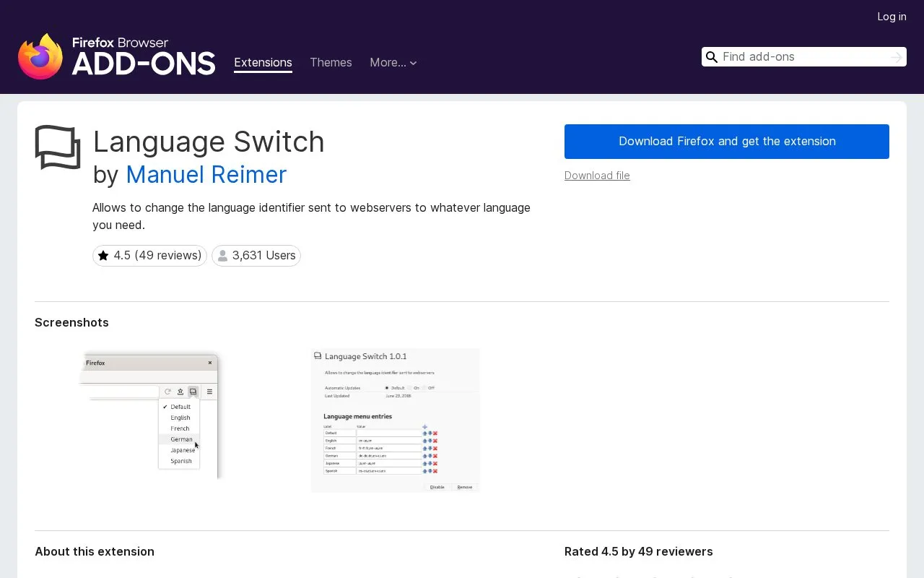Click the Screenshots section heading
This screenshot has width=924, height=578.
(71, 322)
